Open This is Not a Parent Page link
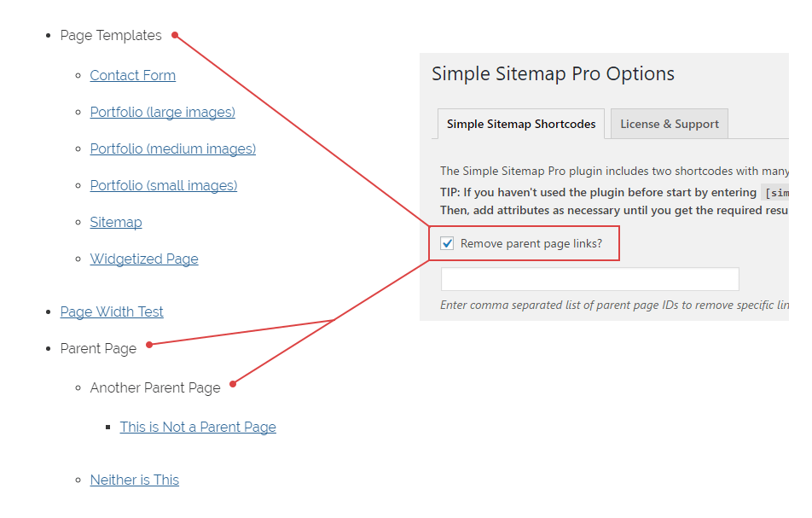The image size is (812, 518). (x=198, y=427)
